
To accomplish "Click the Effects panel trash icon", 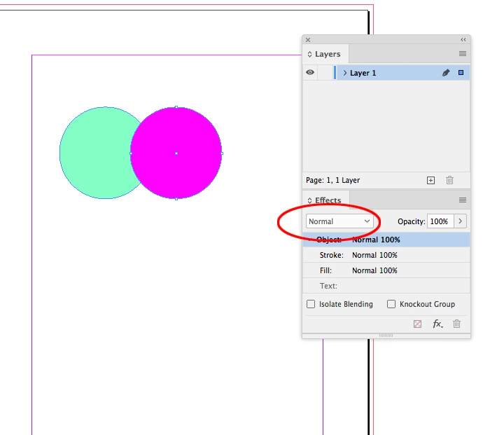I will (456, 324).
